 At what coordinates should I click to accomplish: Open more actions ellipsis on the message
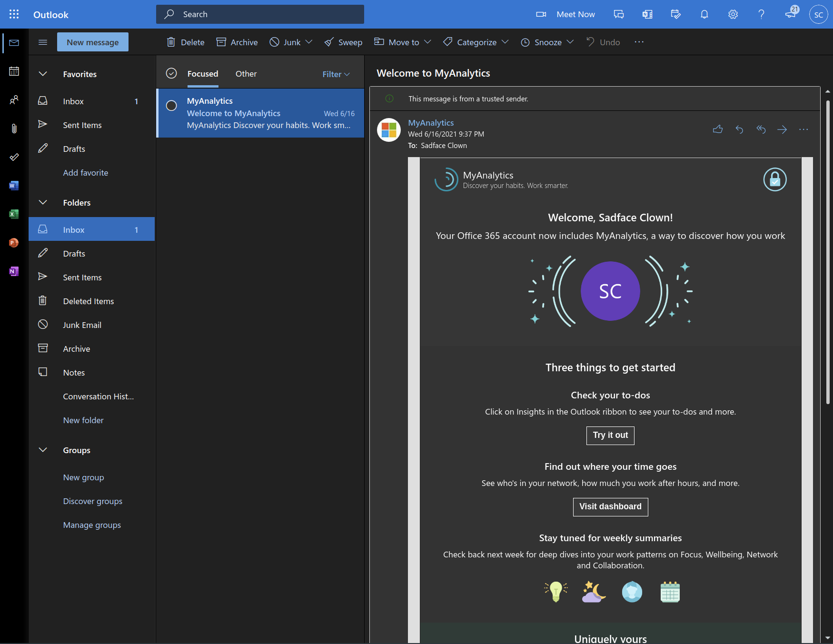click(x=803, y=129)
